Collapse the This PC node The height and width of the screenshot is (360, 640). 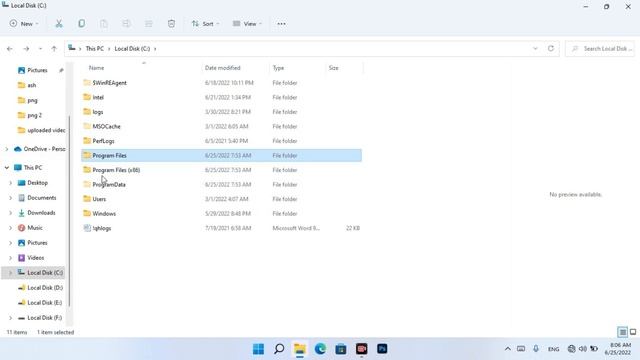(7, 168)
